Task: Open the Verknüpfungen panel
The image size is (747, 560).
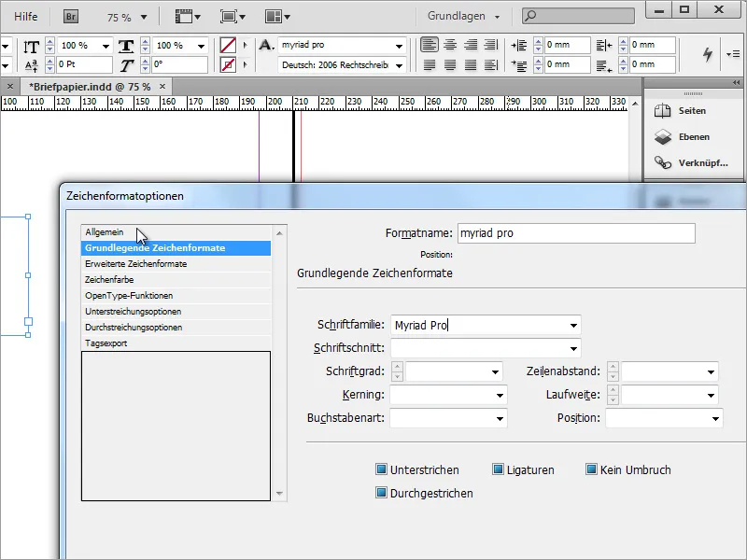Action: coord(691,162)
